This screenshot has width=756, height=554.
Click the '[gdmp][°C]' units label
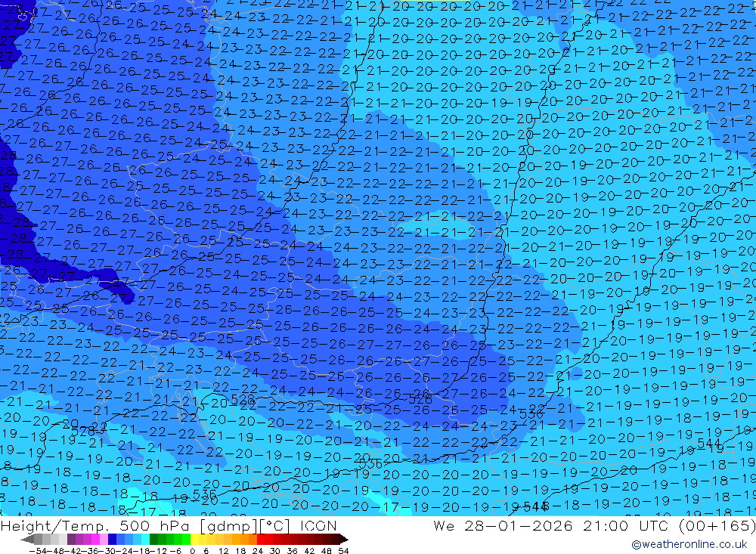(x=244, y=525)
